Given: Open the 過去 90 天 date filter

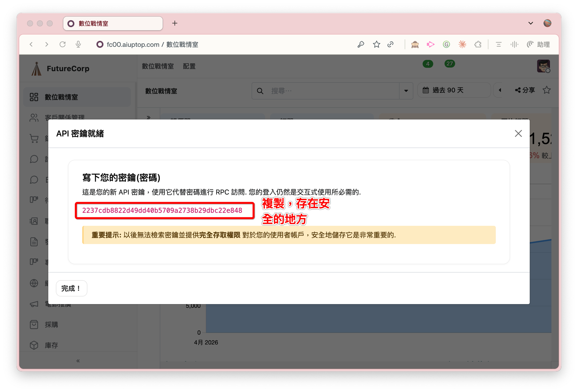Looking at the screenshot, I should pos(454,90).
